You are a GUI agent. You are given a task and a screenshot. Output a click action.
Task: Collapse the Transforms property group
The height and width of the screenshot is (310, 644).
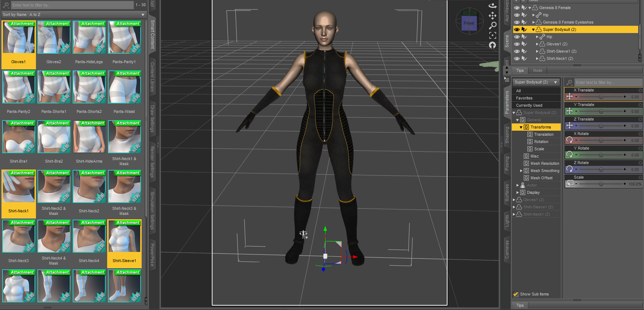pos(521,127)
